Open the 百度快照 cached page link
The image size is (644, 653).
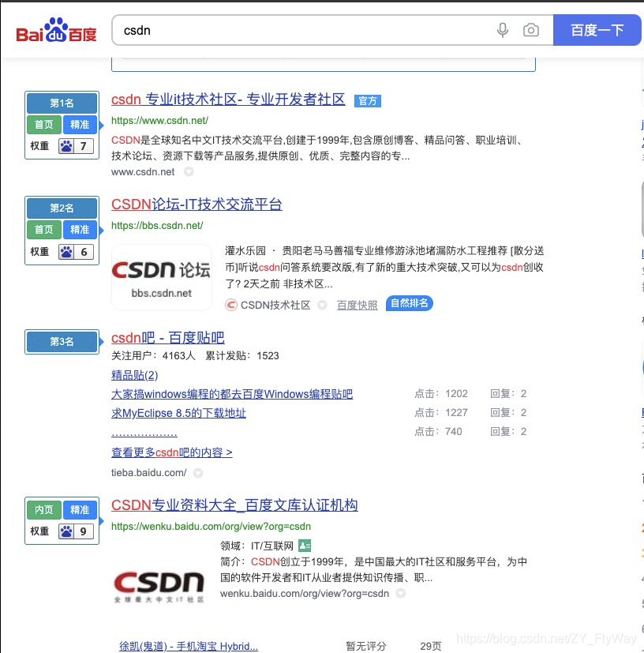(x=357, y=305)
